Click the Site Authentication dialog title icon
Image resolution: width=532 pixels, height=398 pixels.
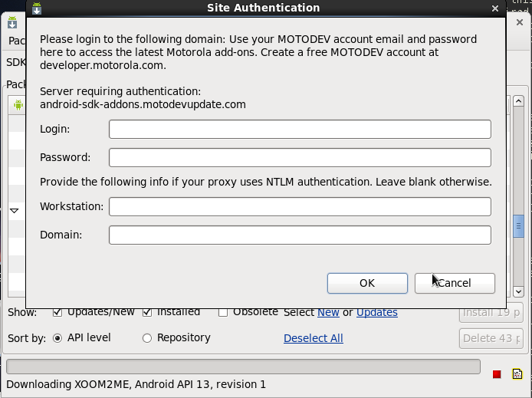point(36,8)
